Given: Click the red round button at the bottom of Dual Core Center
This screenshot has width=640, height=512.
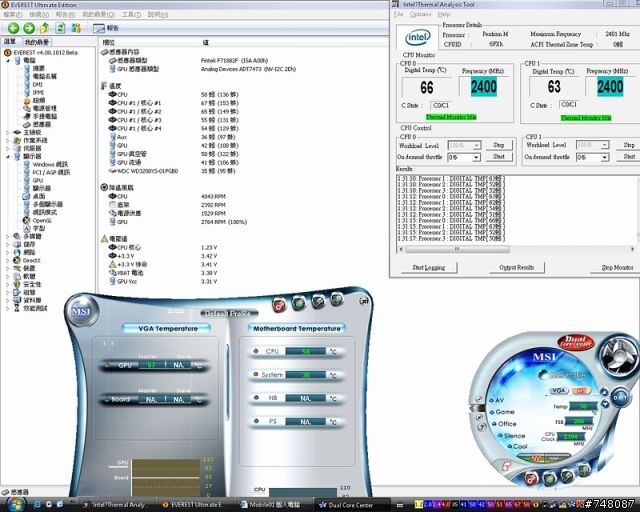Looking at the screenshot, I should 530,478.
